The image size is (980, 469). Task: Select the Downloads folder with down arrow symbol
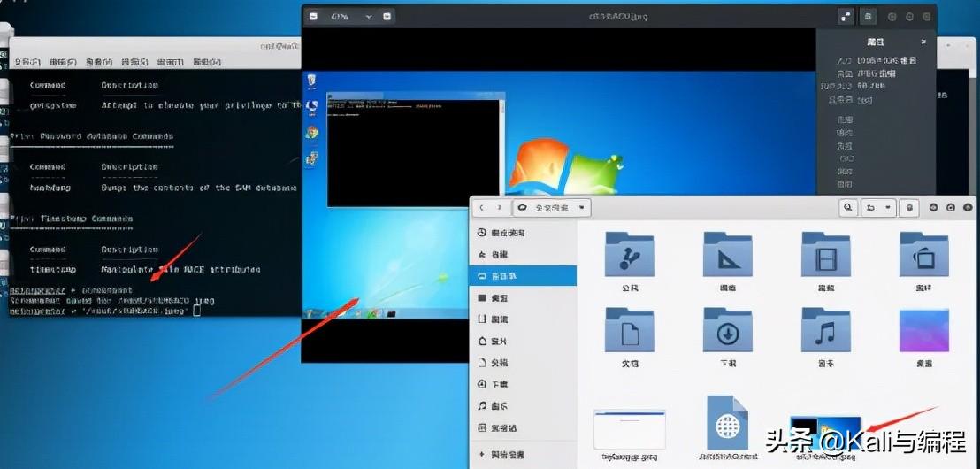point(728,336)
